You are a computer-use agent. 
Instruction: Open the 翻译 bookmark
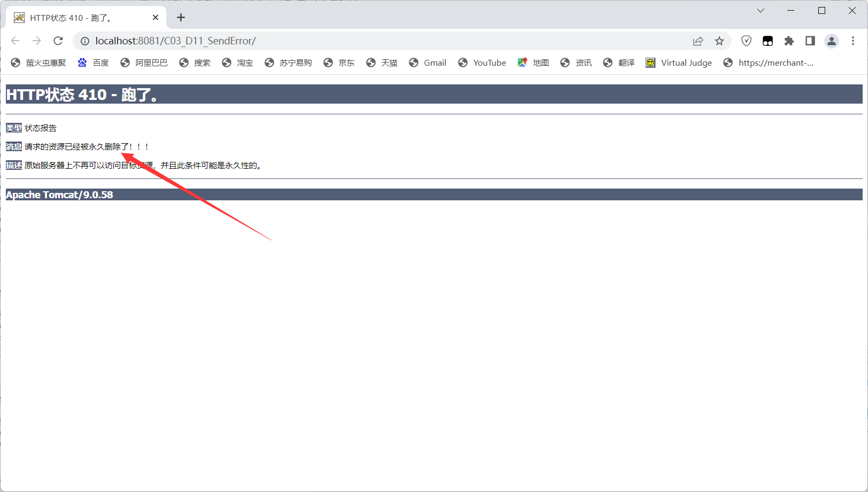click(x=619, y=63)
